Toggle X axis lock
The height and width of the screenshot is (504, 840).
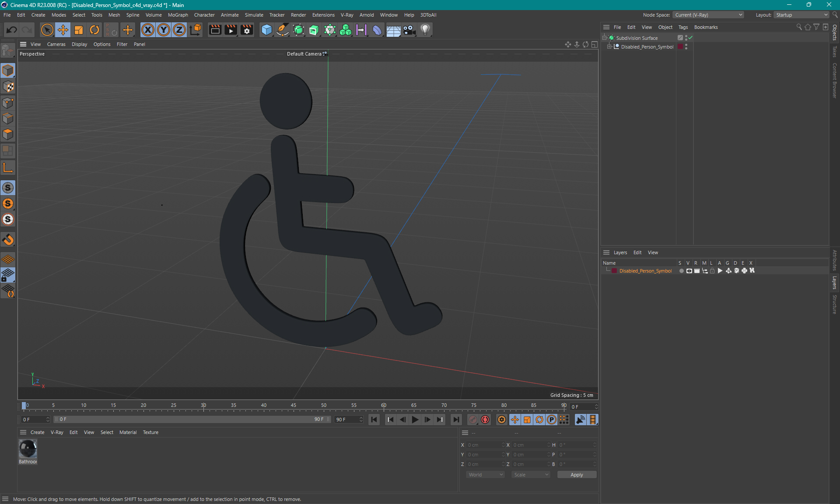coord(148,30)
